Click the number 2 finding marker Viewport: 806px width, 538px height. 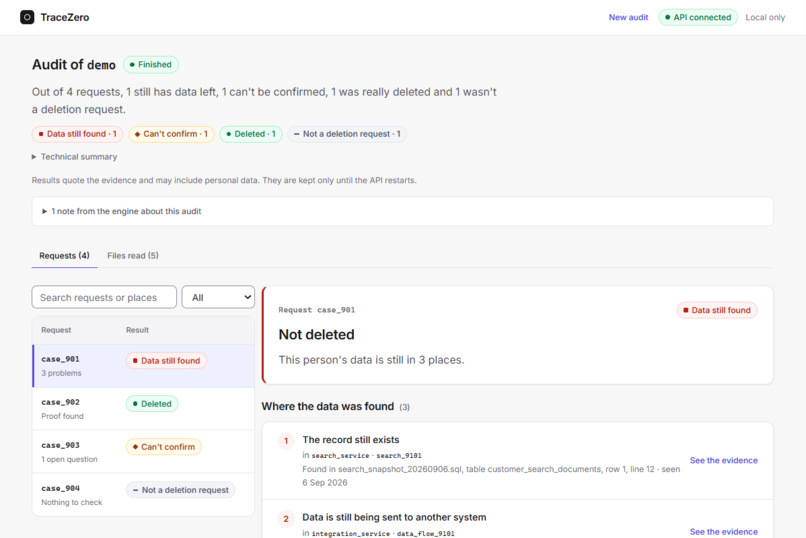pos(286,519)
